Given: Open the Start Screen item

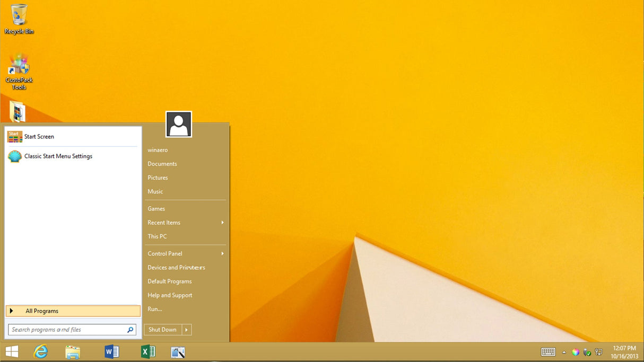Looking at the screenshot, I should click(x=39, y=136).
